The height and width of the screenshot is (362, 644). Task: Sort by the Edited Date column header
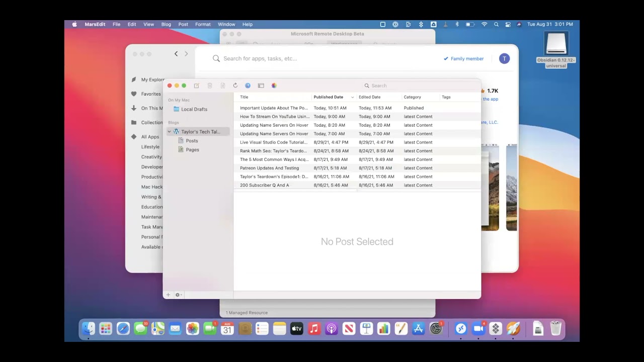pos(369,97)
